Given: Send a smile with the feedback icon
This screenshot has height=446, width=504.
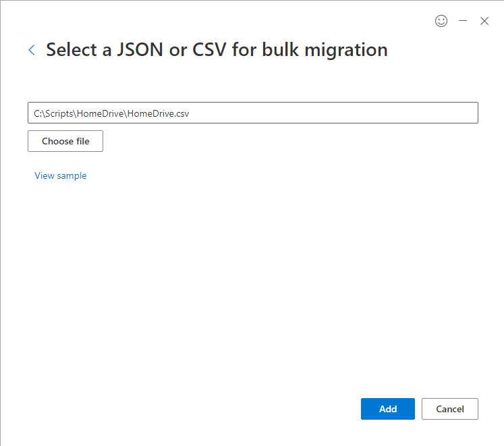Looking at the screenshot, I should 441,21.
